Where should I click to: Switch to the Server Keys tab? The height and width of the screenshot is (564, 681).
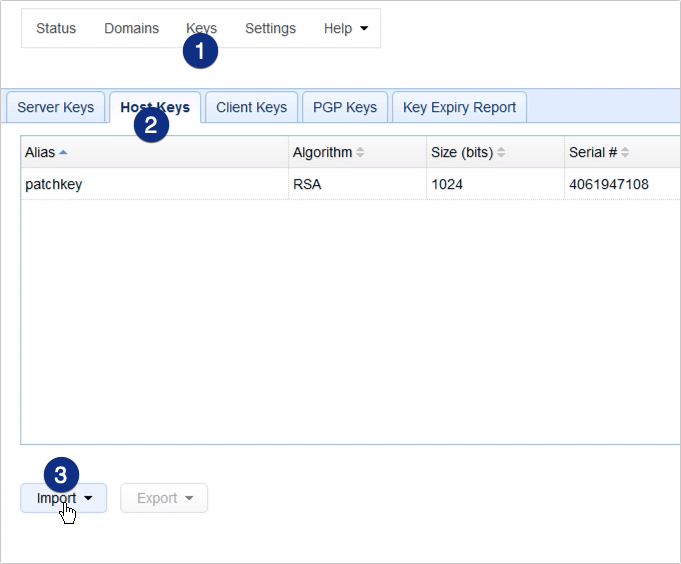pyautogui.click(x=56, y=107)
